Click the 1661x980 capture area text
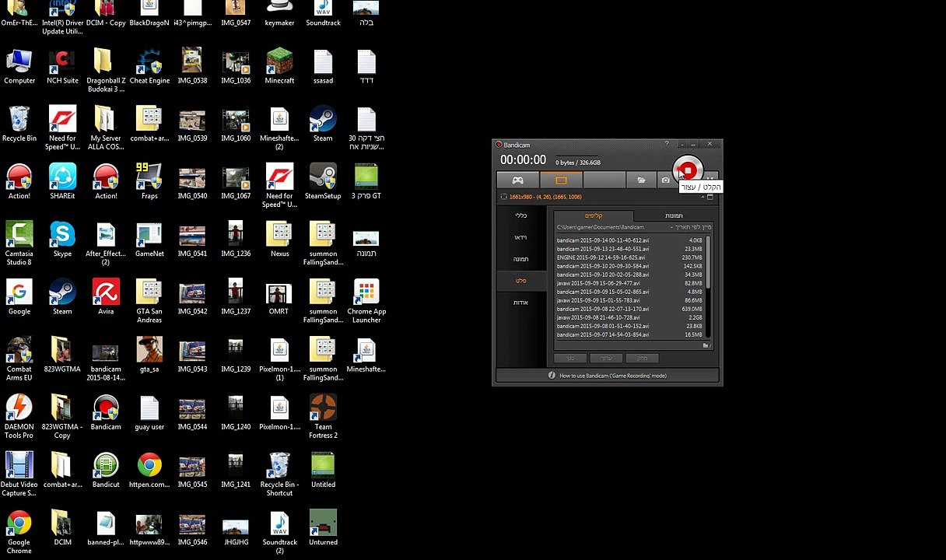This screenshot has height=560, width=946. click(x=545, y=197)
